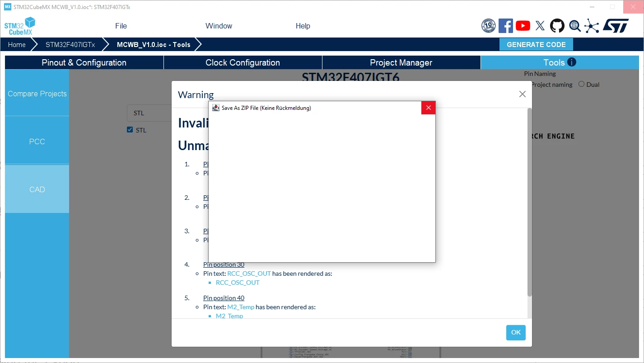Open the Facebook icon link

506,26
